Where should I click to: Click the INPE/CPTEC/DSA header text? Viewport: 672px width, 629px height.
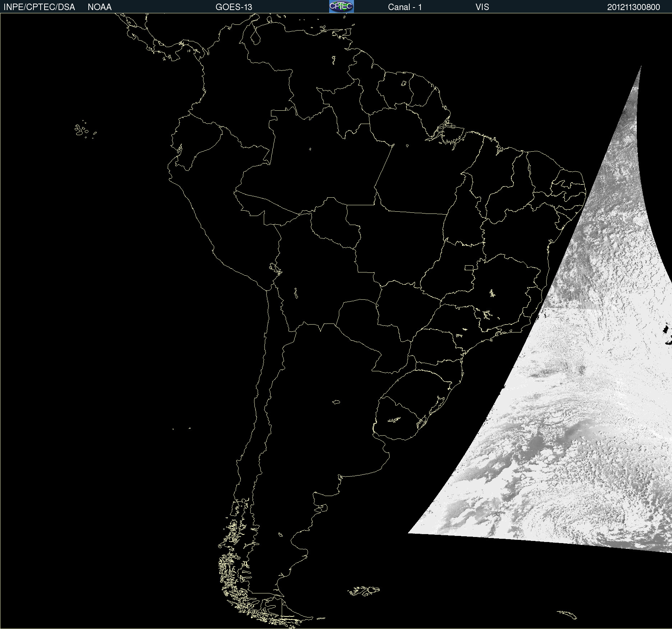tap(39, 7)
